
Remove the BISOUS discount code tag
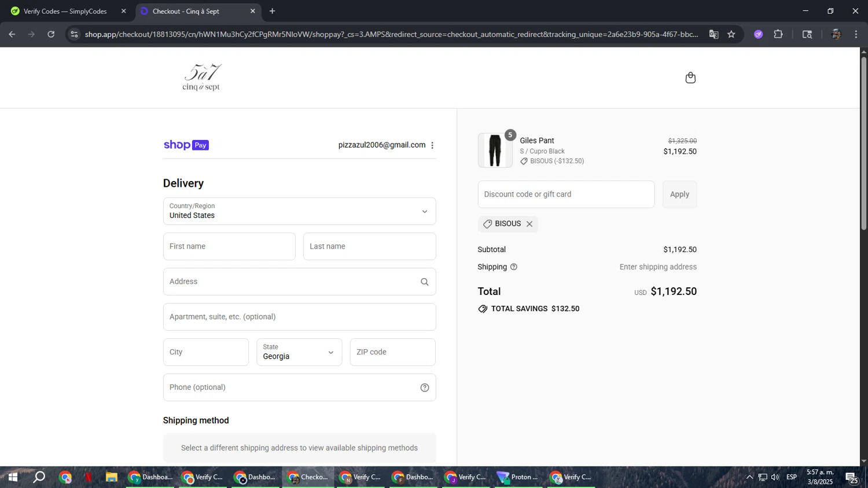click(529, 224)
